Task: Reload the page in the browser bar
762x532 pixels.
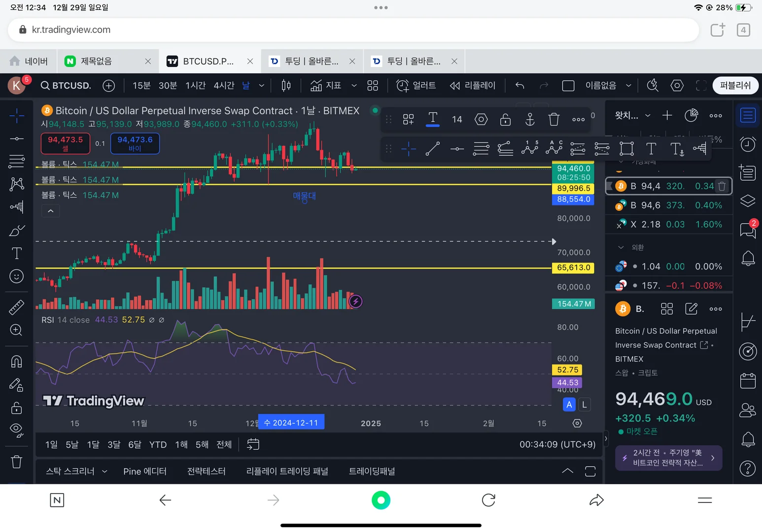Action: [x=488, y=500]
